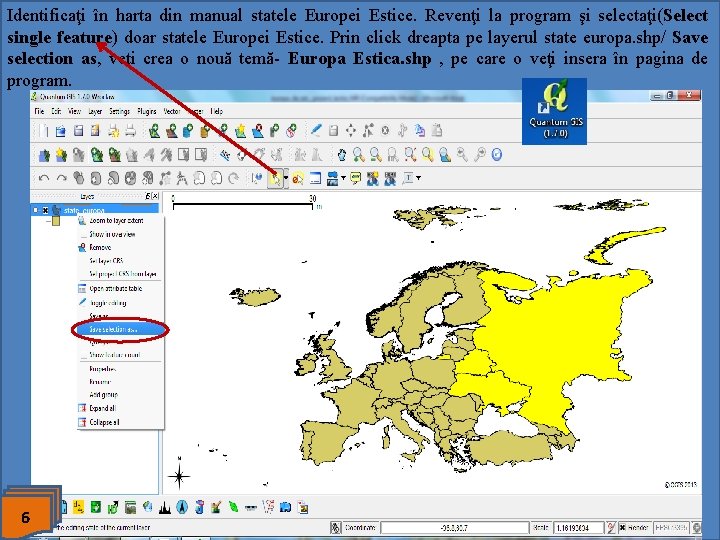Open project via folder toolbar icon
Image resolution: width=720 pixels, height=540 pixels.
point(61,131)
